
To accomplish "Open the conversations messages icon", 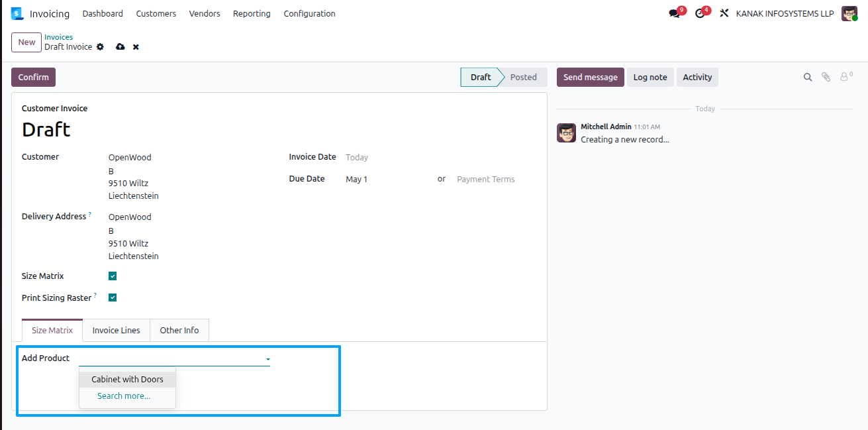I will (674, 13).
